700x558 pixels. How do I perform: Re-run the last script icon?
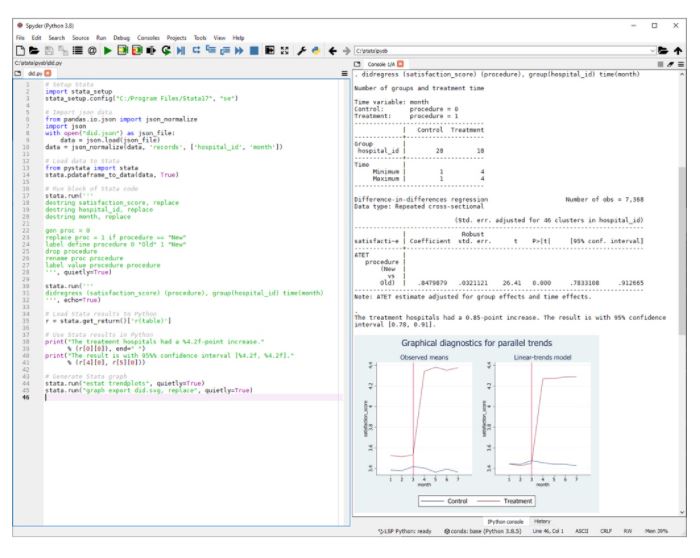click(166, 50)
